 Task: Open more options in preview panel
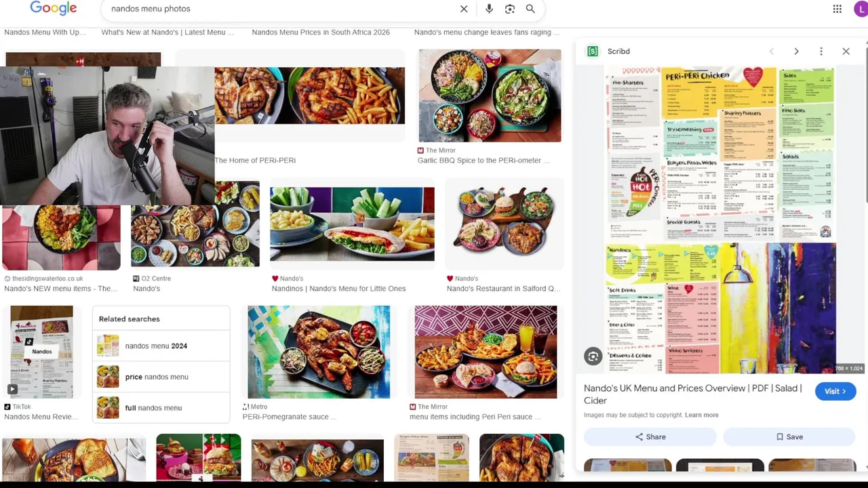click(821, 52)
